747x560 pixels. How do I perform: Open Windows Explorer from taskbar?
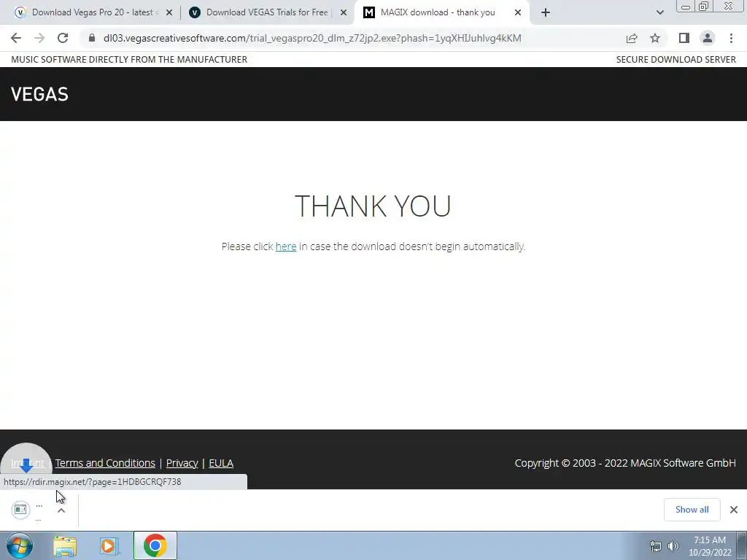tap(65, 546)
